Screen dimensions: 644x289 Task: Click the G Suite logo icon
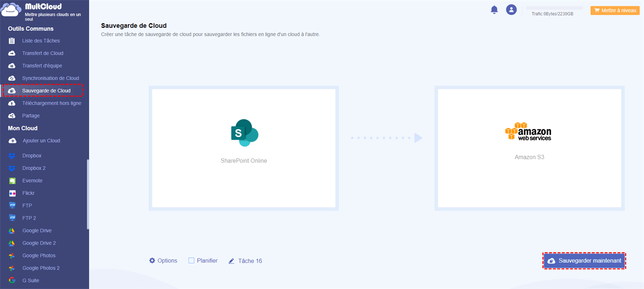12,281
